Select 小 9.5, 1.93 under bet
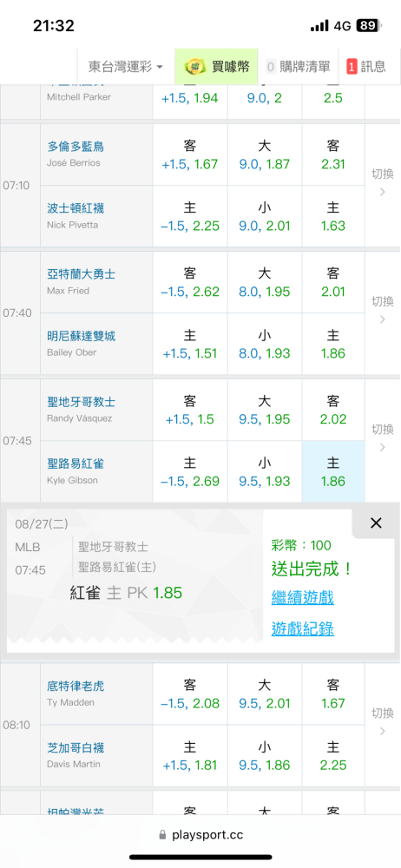The height and width of the screenshot is (868, 401). pyautogui.click(x=265, y=471)
